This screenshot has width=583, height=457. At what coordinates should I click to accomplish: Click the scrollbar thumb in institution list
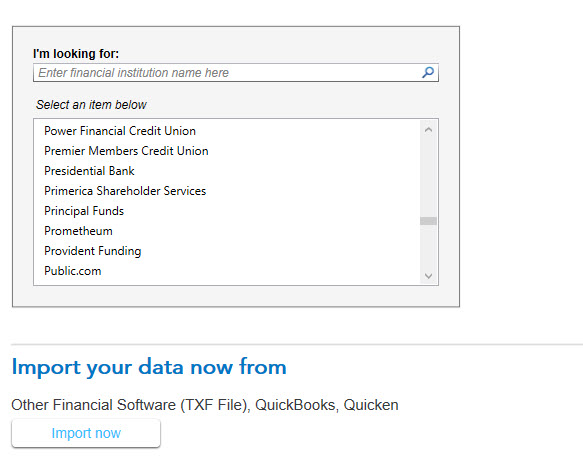(x=428, y=221)
